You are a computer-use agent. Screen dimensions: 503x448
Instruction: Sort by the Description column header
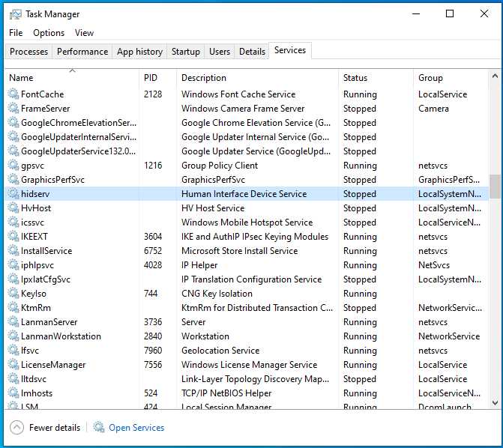point(257,78)
